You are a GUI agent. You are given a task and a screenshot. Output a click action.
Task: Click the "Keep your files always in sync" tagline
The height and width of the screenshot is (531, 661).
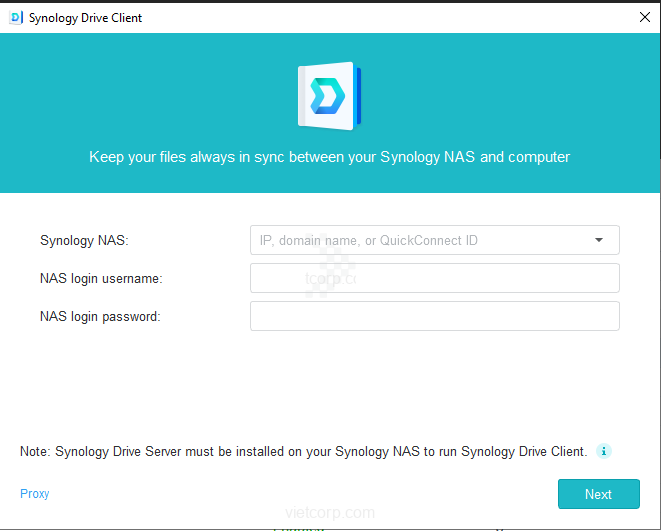(x=329, y=157)
